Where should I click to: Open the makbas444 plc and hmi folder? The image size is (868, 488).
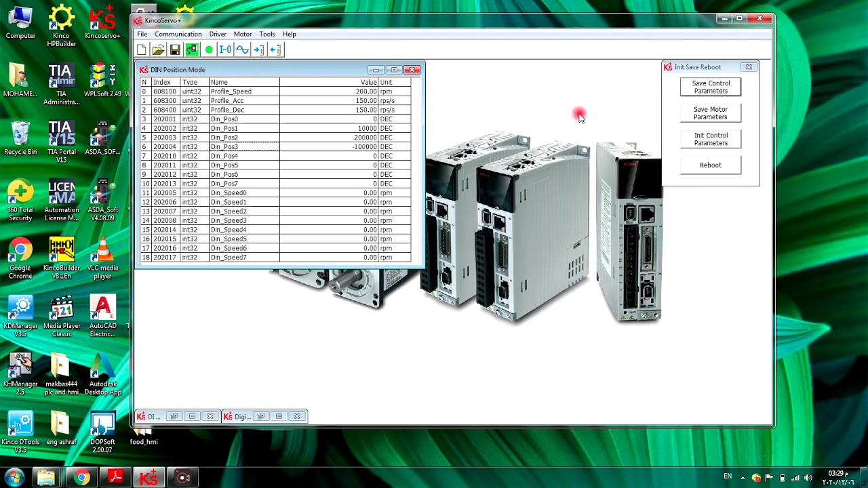point(62,375)
